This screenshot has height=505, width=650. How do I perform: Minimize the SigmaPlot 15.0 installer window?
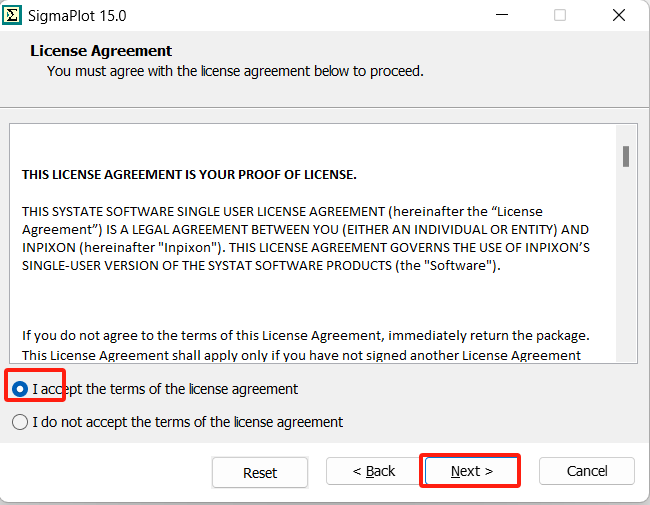[x=502, y=15]
